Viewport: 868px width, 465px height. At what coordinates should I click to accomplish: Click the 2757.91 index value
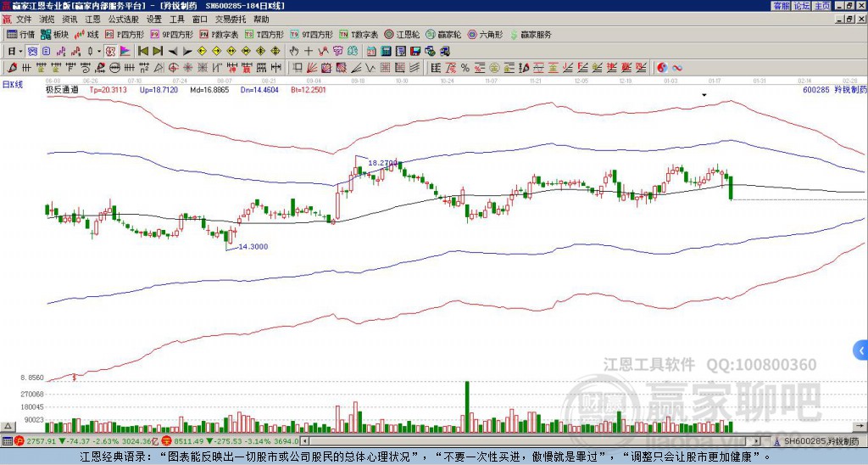(41, 441)
